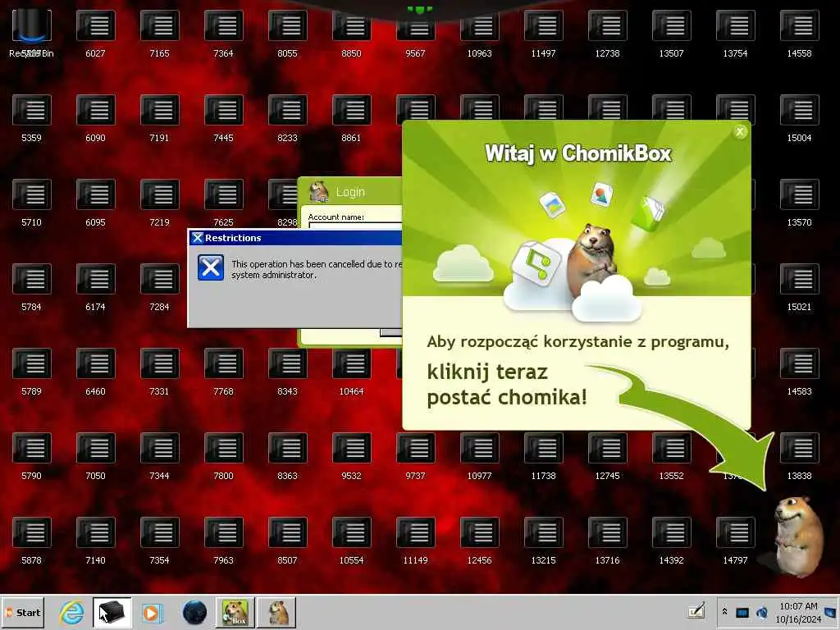Select desktop file icon 8055

288,33
